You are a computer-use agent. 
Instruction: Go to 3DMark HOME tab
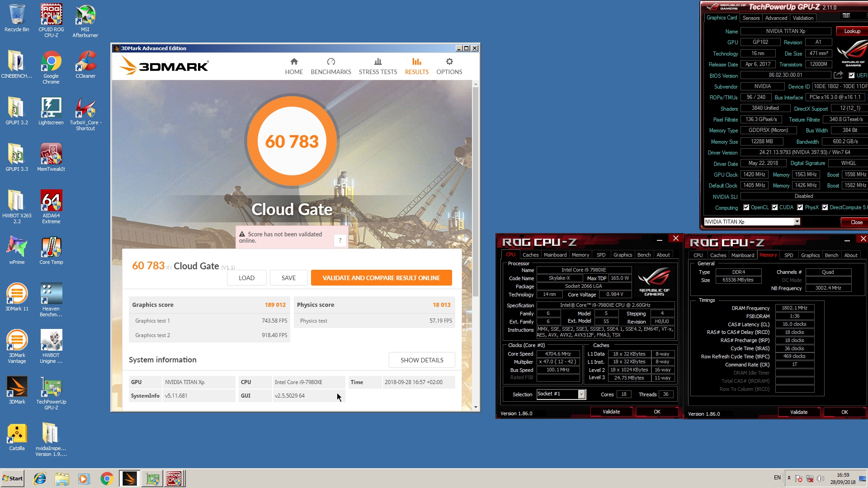click(x=294, y=66)
